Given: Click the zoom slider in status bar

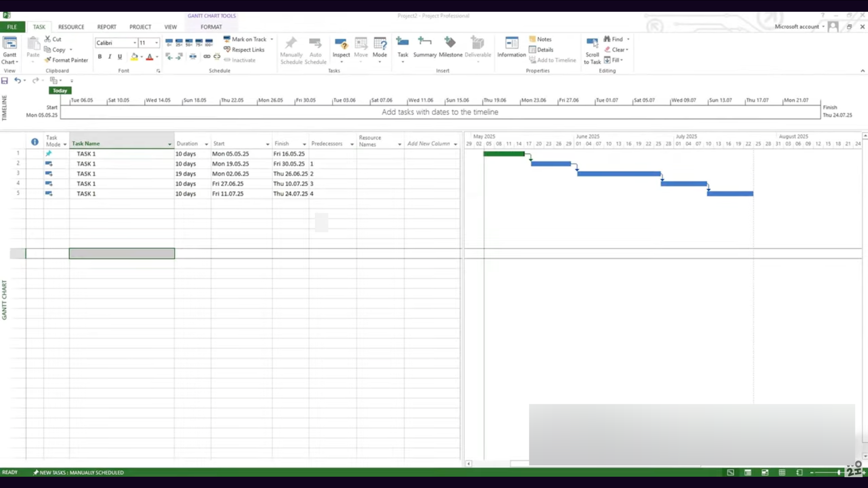Looking at the screenshot, I should 839,473.
